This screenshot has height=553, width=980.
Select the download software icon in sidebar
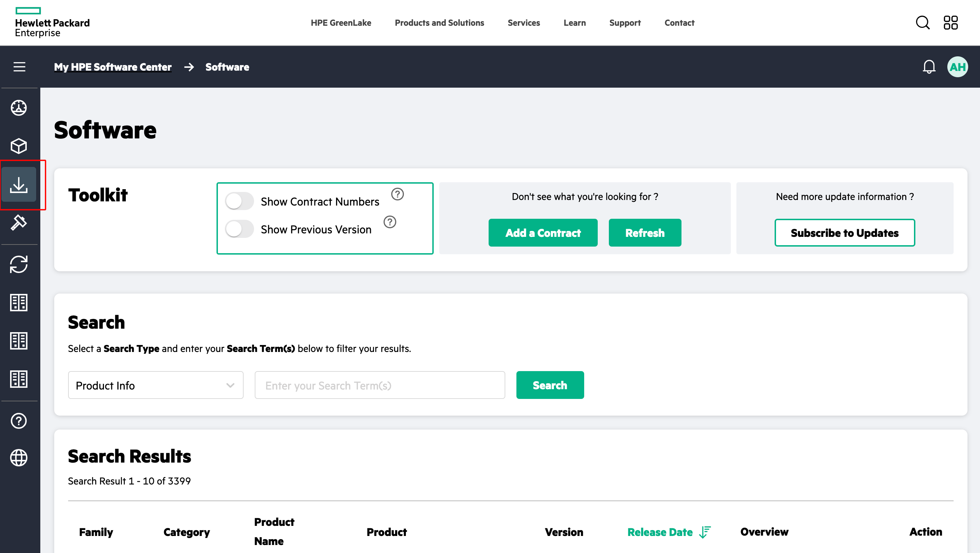pyautogui.click(x=19, y=185)
